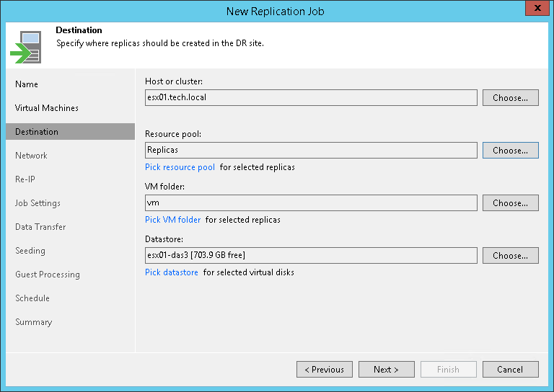554x392 pixels.
Task: Cancel the replication job wizard
Action: tap(510, 370)
